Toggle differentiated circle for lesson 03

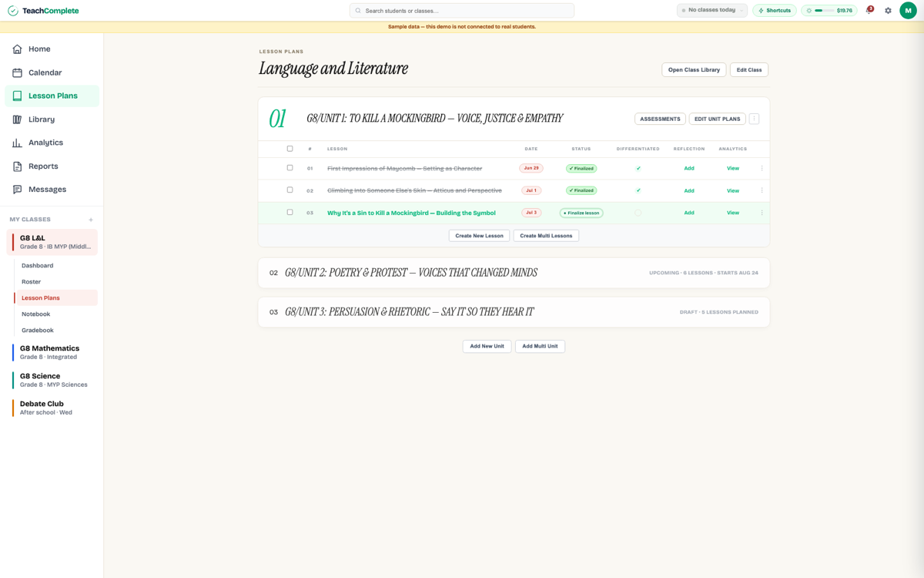coord(638,213)
